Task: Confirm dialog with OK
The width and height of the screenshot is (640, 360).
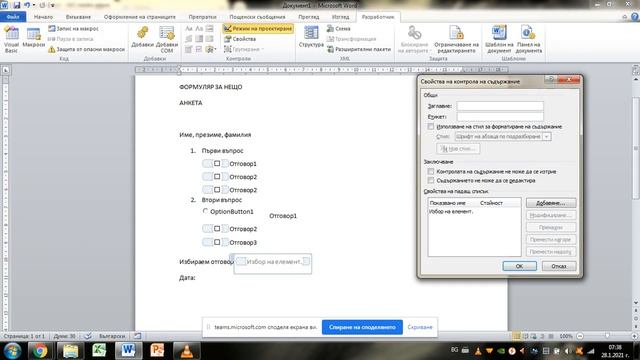Action: [x=519, y=266]
